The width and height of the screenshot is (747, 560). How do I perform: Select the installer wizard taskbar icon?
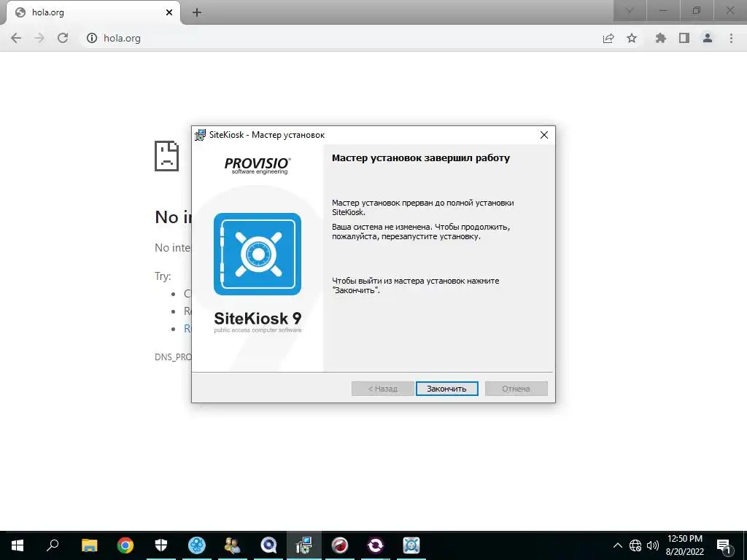pyautogui.click(x=304, y=545)
